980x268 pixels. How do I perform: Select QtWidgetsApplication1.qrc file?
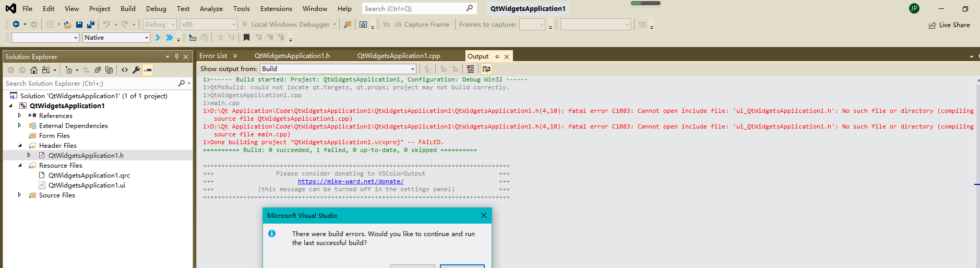89,176
